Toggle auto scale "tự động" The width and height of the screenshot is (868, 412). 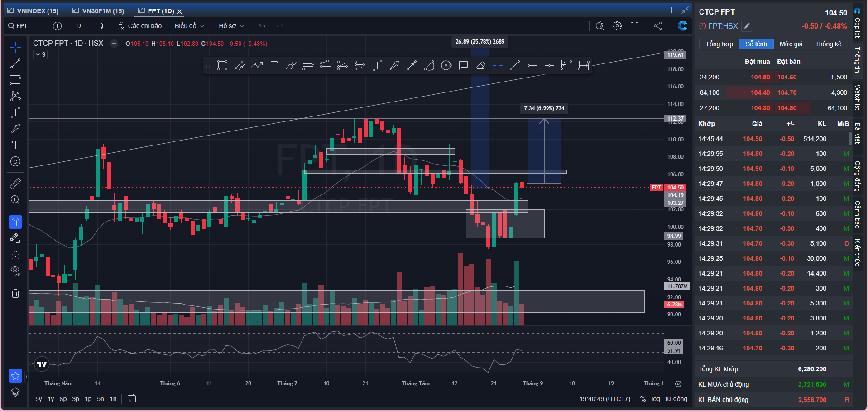click(x=676, y=399)
